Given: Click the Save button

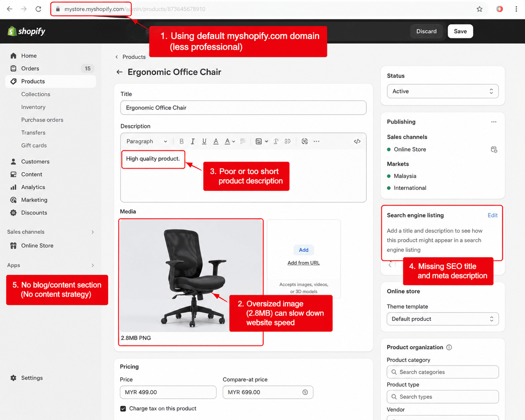Looking at the screenshot, I should click(460, 31).
